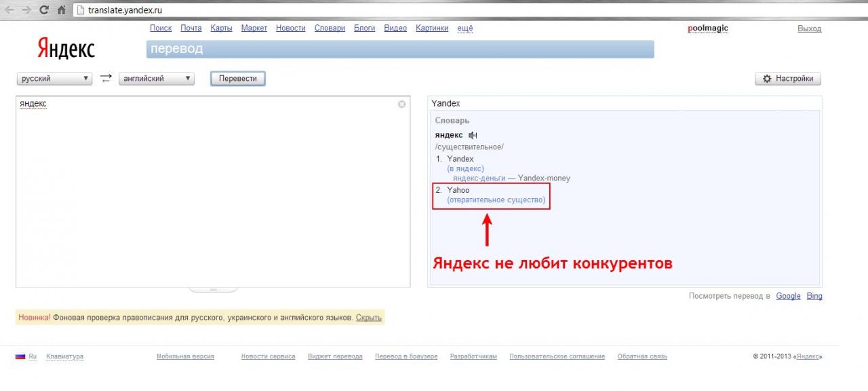The height and width of the screenshot is (391, 868).
Task: Click the swap languages arrows icon
Action: pyautogui.click(x=105, y=79)
